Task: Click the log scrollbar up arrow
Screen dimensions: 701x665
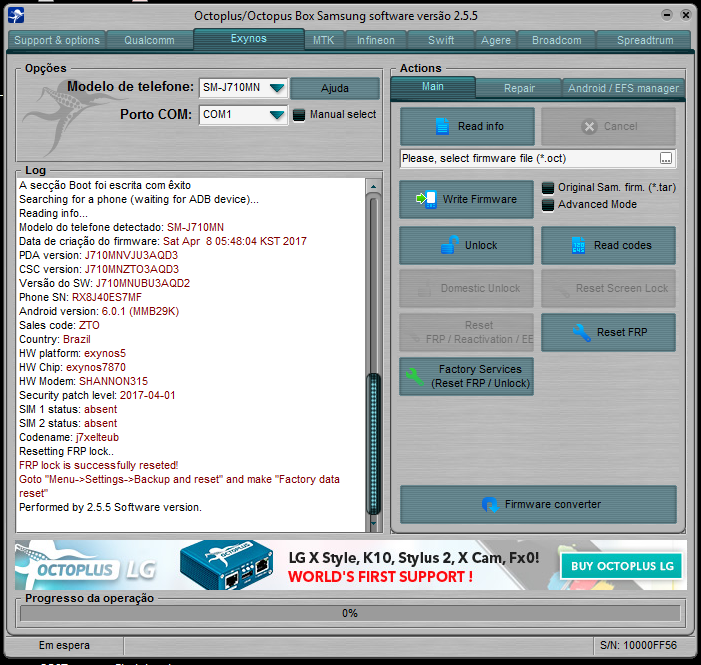Action: click(373, 186)
